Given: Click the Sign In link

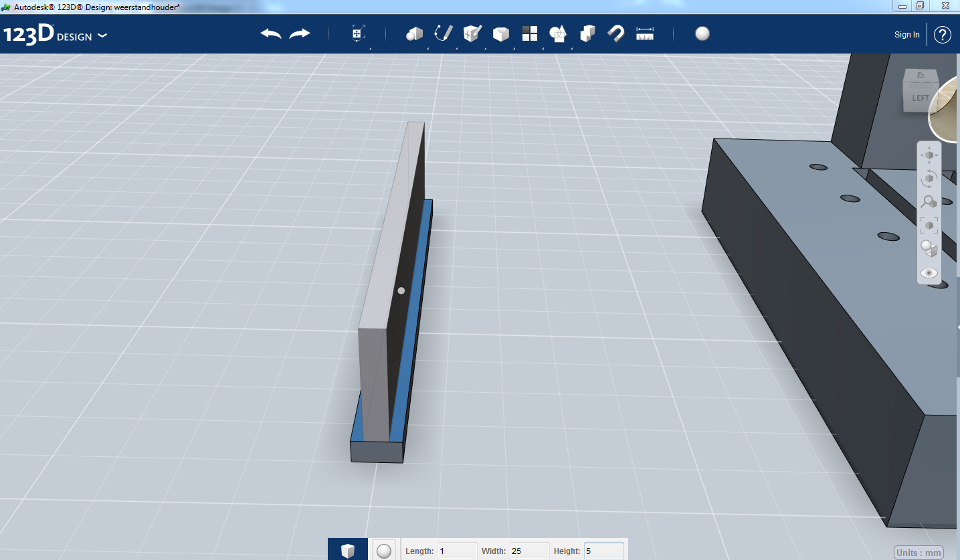Looking at the screenshot, I should point(907,35).
